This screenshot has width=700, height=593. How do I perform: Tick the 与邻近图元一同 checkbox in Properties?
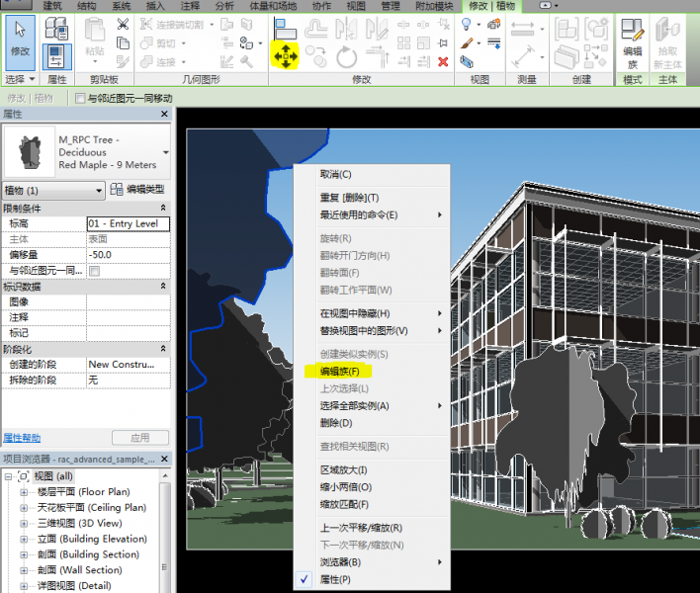pyautogui.click(x=94, y=271)
